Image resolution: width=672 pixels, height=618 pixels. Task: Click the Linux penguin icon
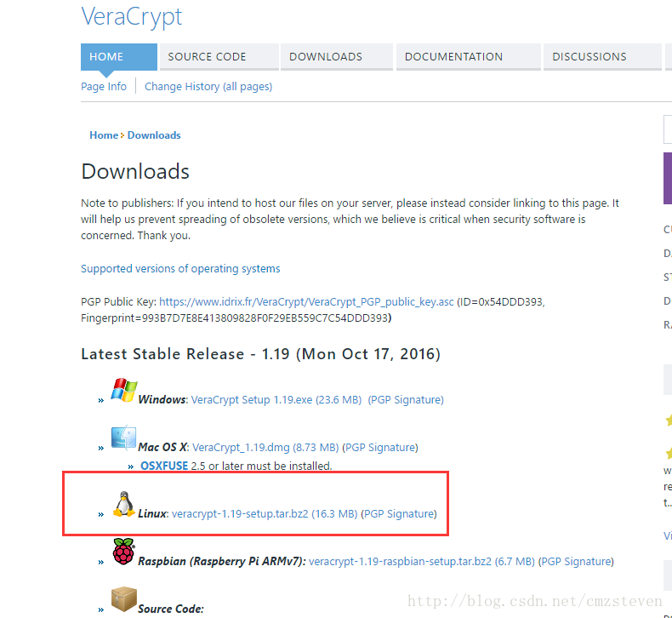tap(124, 504)
